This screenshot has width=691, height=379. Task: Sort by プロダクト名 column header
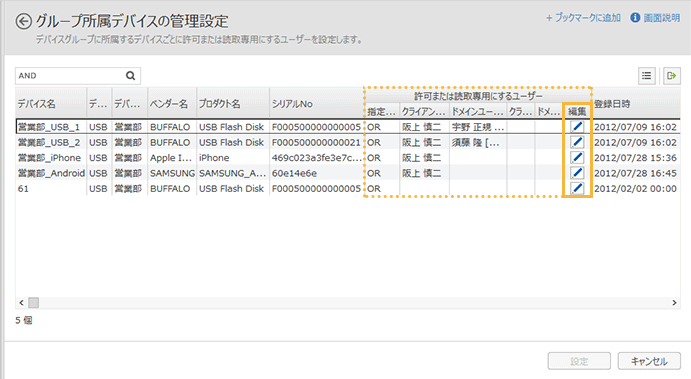[233, 104]
